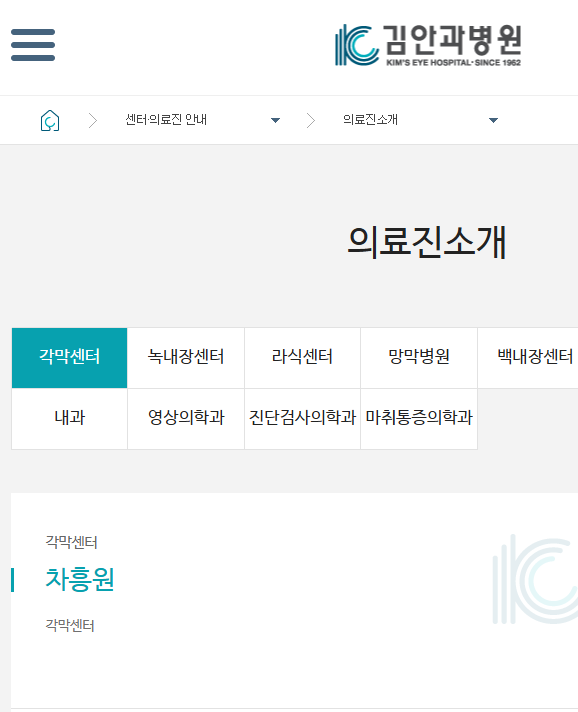Click doctor name 차흥원
578x712 pixels.
pos(80,580)
